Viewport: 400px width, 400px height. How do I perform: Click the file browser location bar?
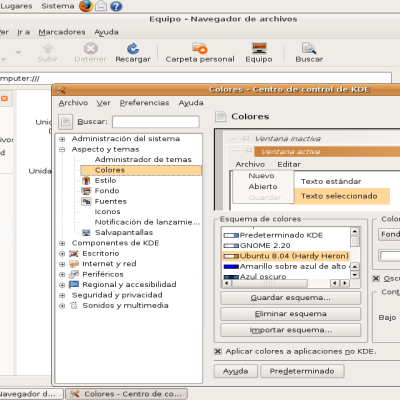(195, 79)
